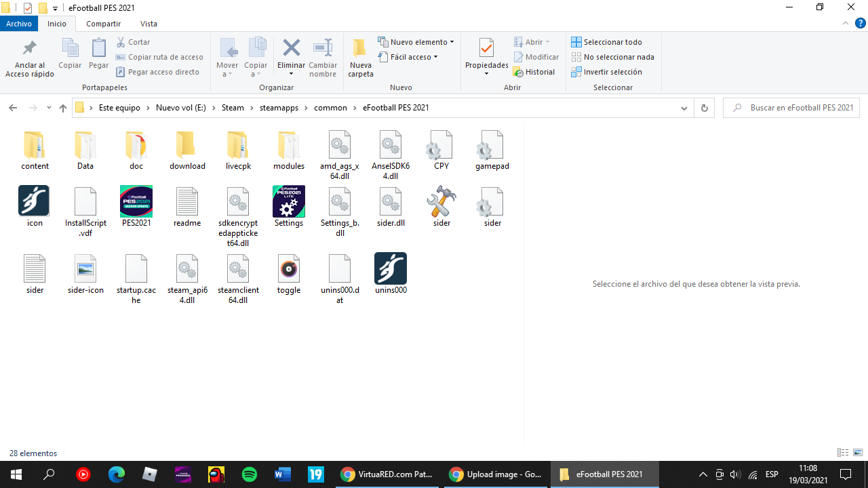Switch to the Inicio ribbon tab
This screenshot has height=488, width=868.
point(57,24)
